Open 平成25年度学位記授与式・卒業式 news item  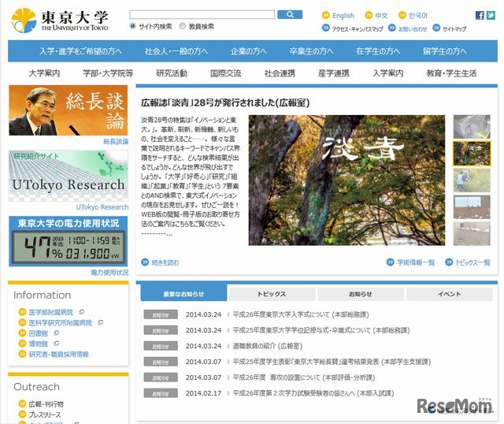click(321, 330)
